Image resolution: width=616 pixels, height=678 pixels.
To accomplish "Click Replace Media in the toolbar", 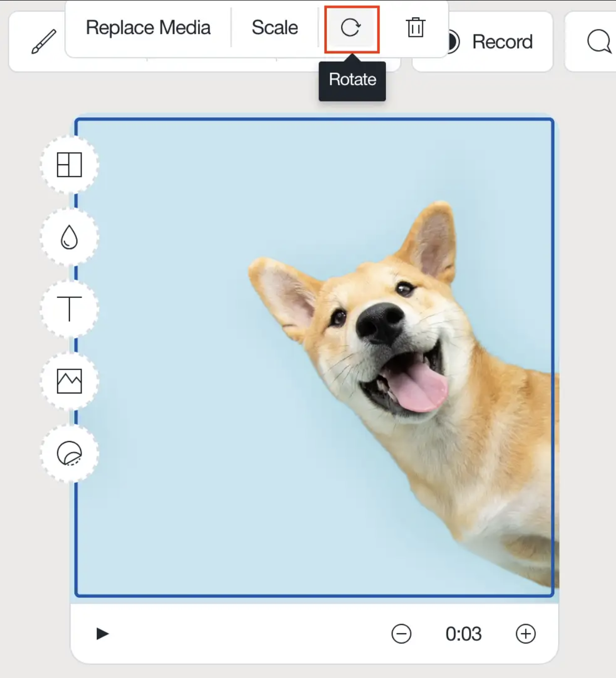I will coord(148,27).
